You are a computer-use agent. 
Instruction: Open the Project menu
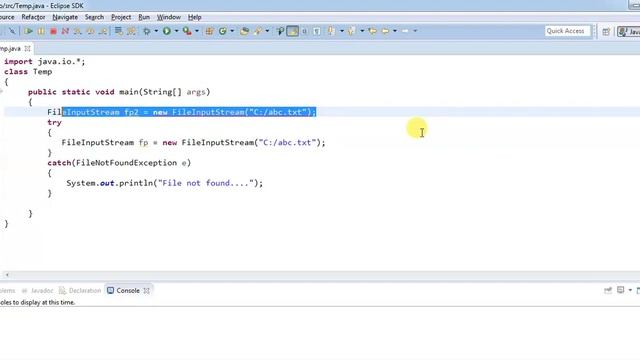tap(121, 17)
